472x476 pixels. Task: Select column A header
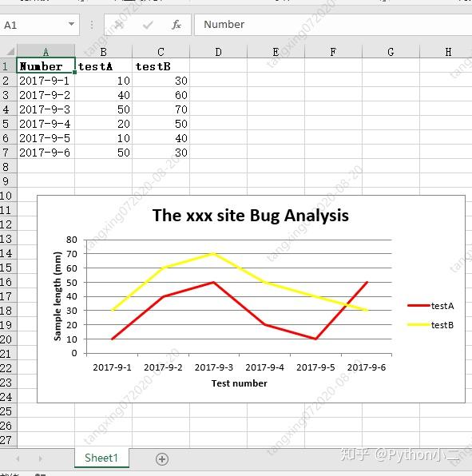pyautogui.click(x=46, y=51)
